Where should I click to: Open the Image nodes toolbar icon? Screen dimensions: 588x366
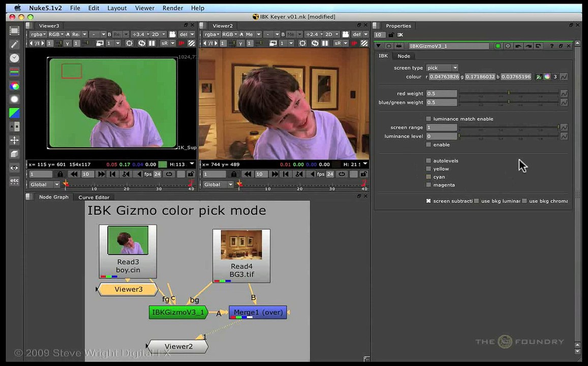14,30
